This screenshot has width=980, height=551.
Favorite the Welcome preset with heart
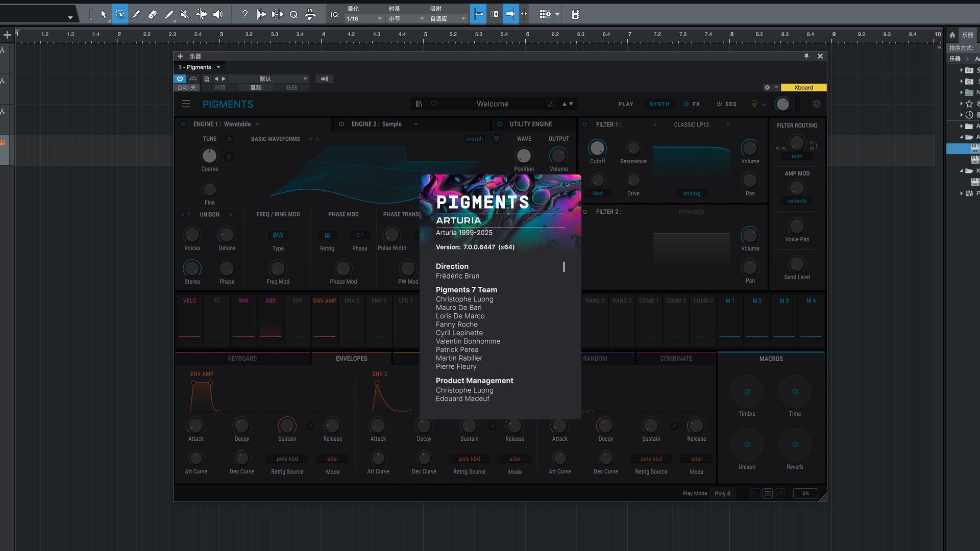434,104
